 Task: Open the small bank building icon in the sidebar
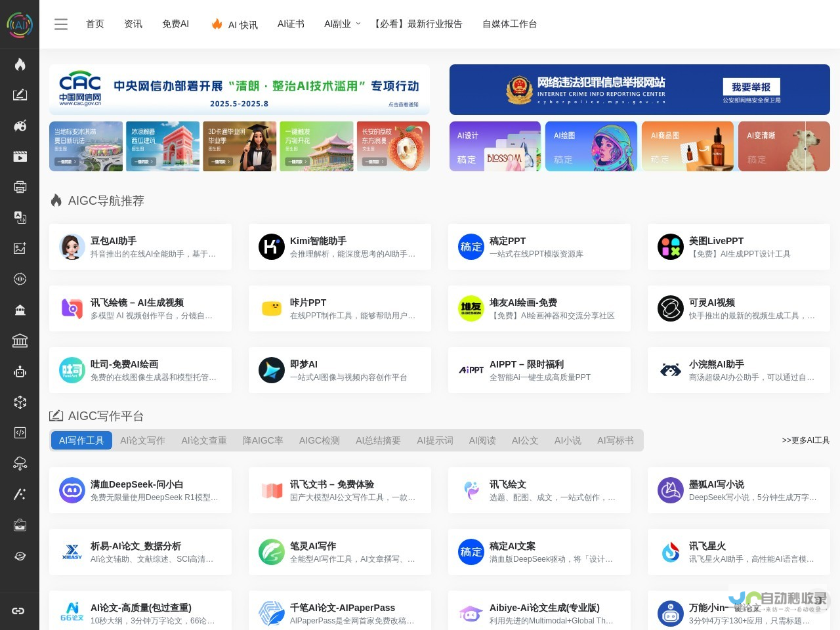point(20,310)
